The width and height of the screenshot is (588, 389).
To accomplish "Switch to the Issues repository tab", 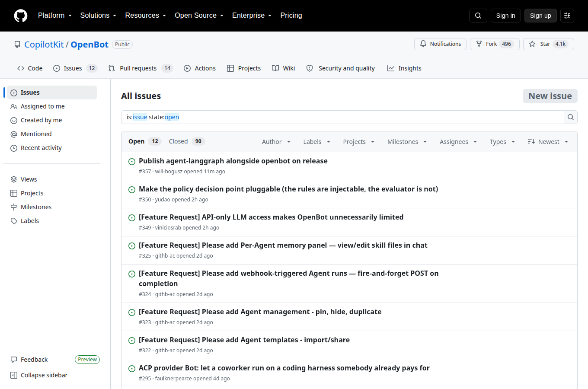I will (75, 68).
